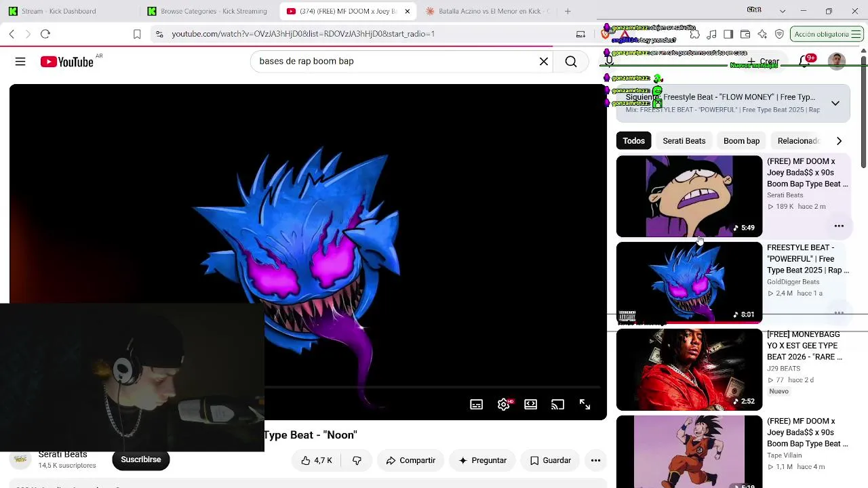Show more filter chips with right arrow
This screenshot has width=868, height=488.
click(839, 141)
